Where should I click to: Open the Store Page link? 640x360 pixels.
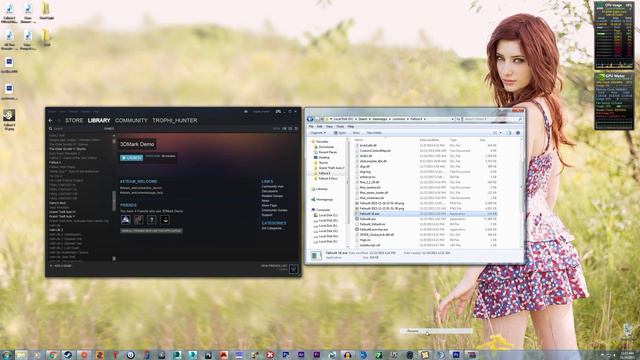coord(269,205)
